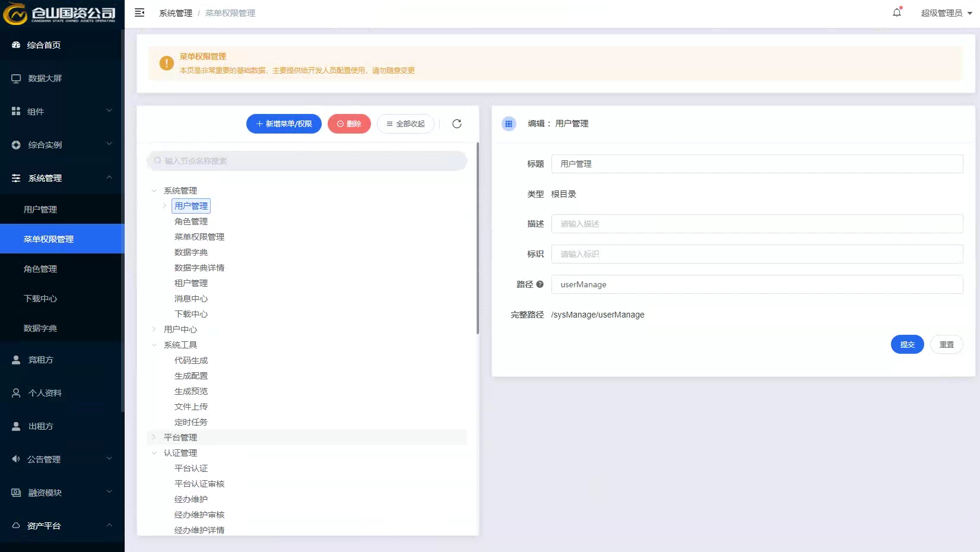
Task: Select the 菜单权限管理 tree node
Action: pos(199,237)
